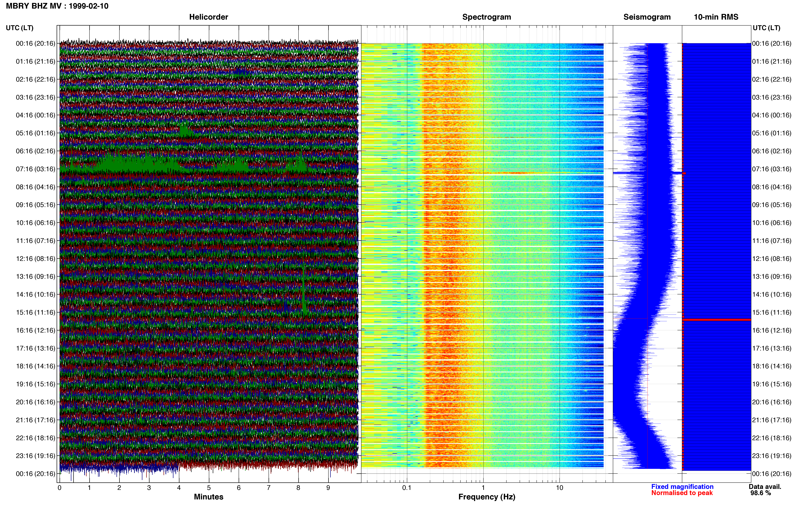Click the left 23:16 (19:16) time label
812x508 pixels.
click(36, 456)
